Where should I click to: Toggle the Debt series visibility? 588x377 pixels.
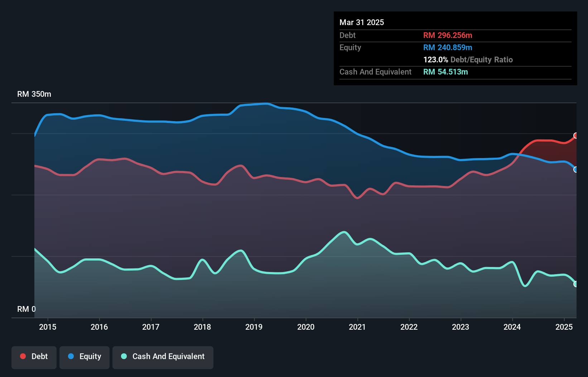[x=34, y=357]
